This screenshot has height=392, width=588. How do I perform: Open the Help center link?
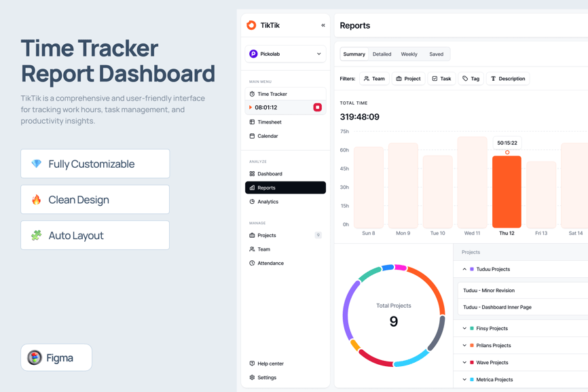click(x=270, y=363)
